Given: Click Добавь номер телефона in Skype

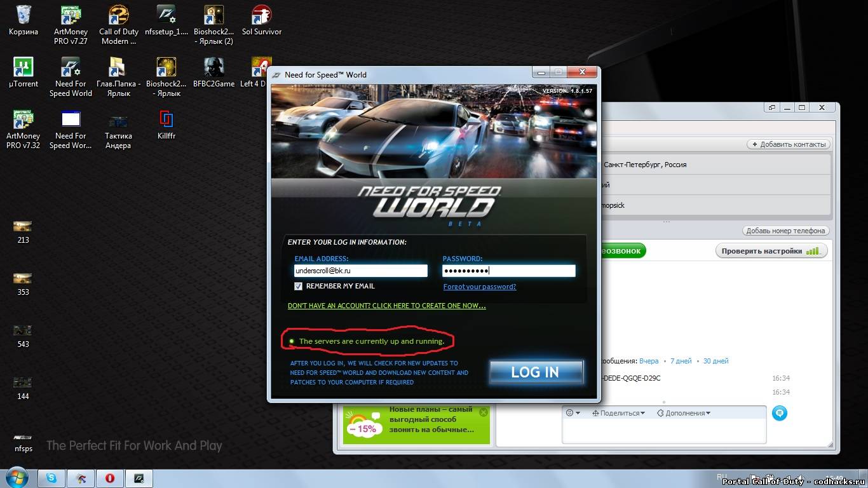Looking at the screenshot, I should coord(786,231).
